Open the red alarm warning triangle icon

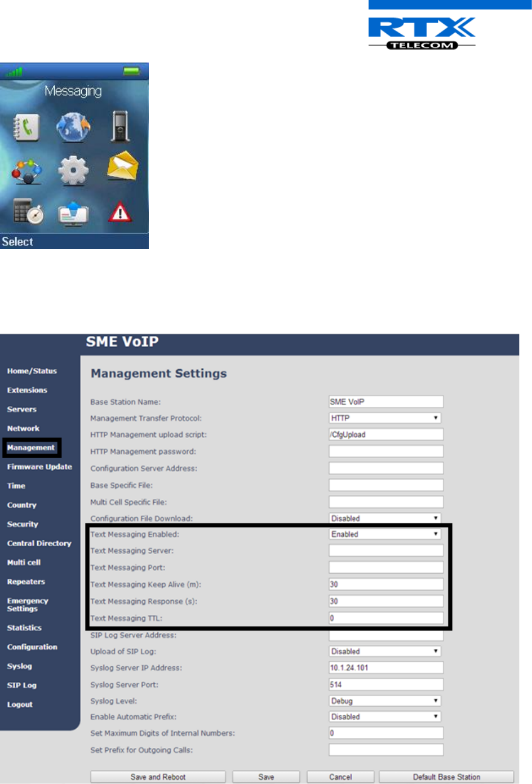click(x=120, y=212)
